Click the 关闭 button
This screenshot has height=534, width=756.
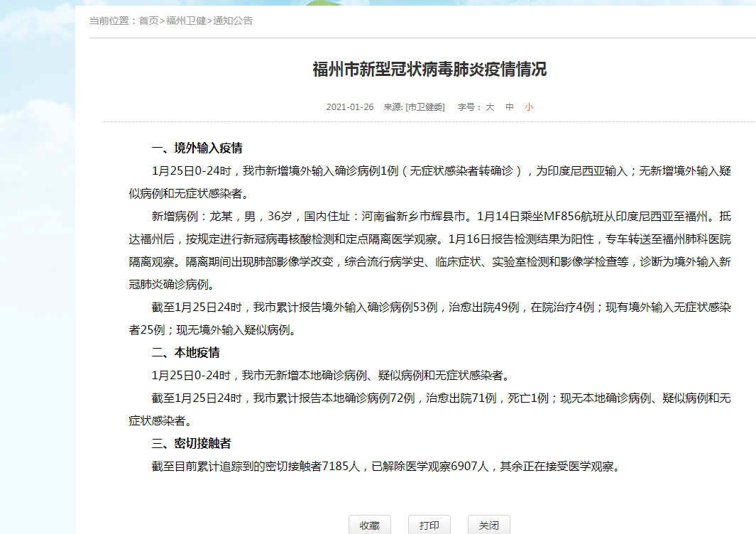489,525
